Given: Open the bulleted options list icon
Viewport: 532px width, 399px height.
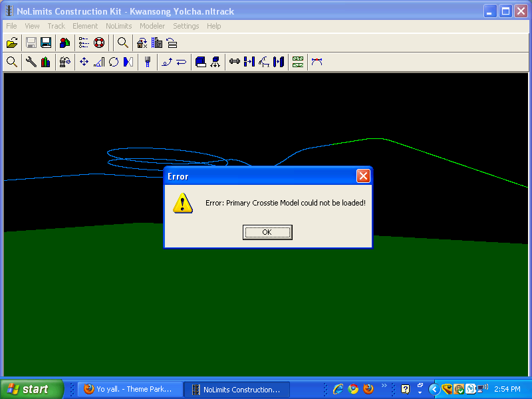Looking at the screenshot, I should 84,43.
